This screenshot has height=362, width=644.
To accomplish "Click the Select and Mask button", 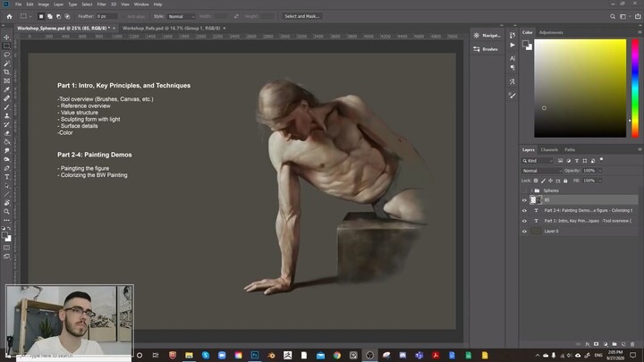I will click(x=302, y=16).
